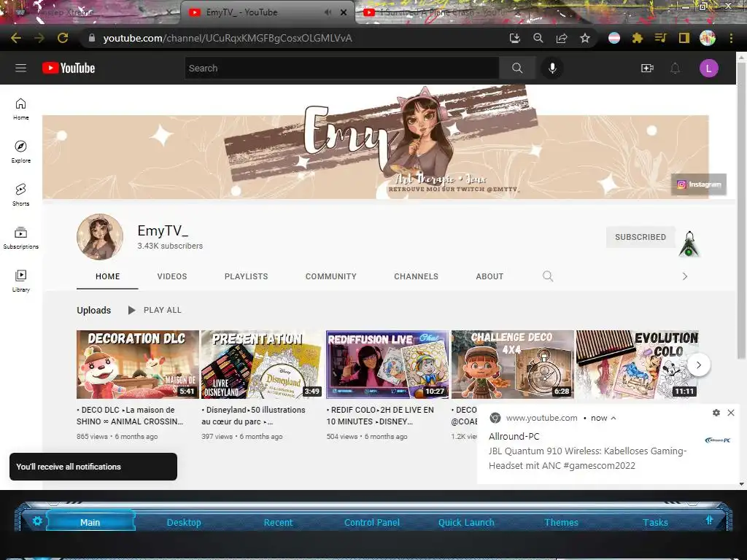
Task: Open Quick Launch in the dock
Action: tap(466, 522)
